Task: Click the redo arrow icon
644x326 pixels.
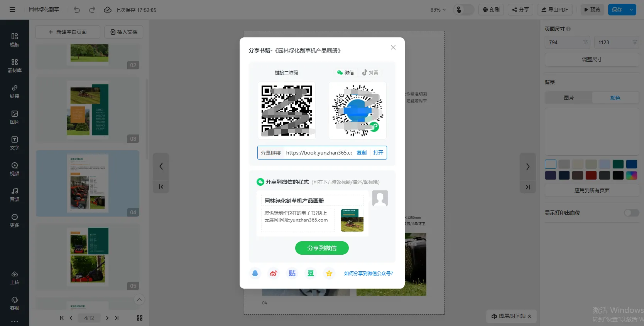Action: [x=92, y=10]
